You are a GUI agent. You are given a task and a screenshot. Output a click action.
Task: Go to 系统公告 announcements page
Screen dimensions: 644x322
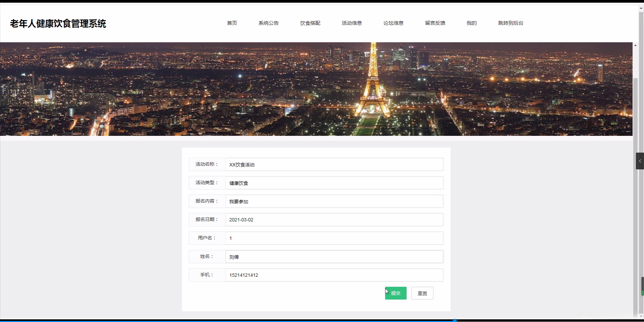(268, 23)
